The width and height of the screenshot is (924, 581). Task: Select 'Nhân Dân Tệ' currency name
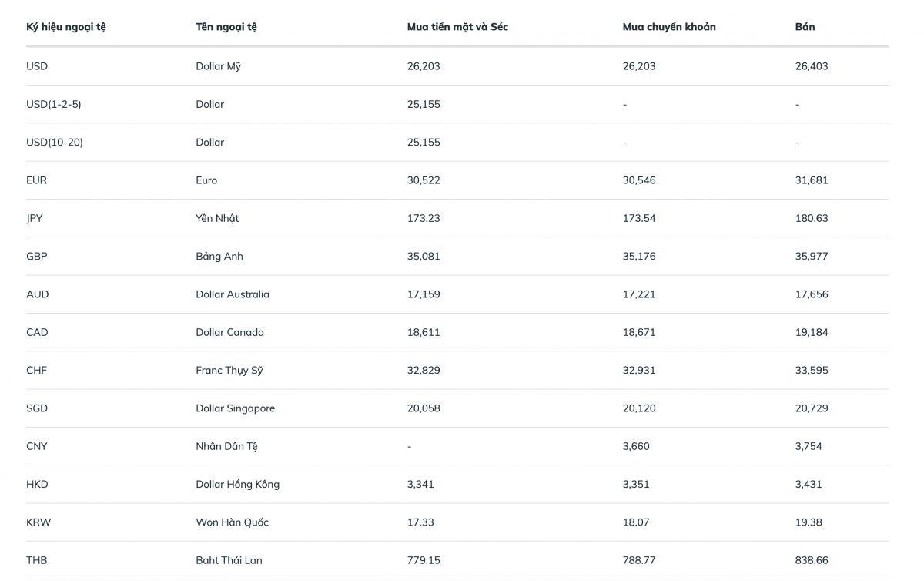pyautogui.click(x=226, y=446)
